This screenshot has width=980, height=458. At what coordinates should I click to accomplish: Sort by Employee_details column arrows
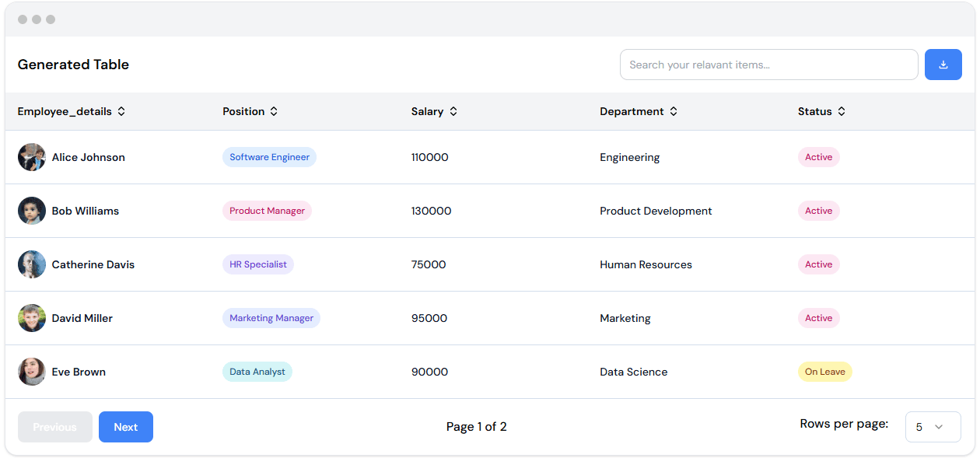click(x=121, y=111)
